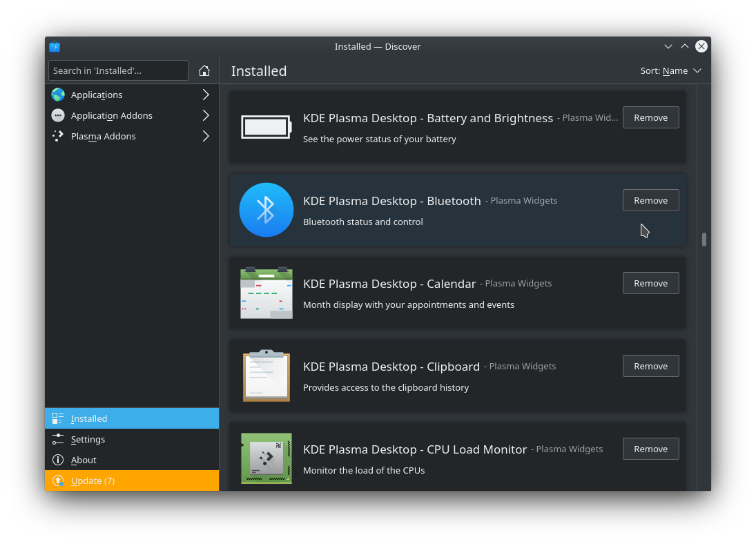Click the 'KDE Plasma Desktop - Bluetooth' title

(x=392, y=201)
